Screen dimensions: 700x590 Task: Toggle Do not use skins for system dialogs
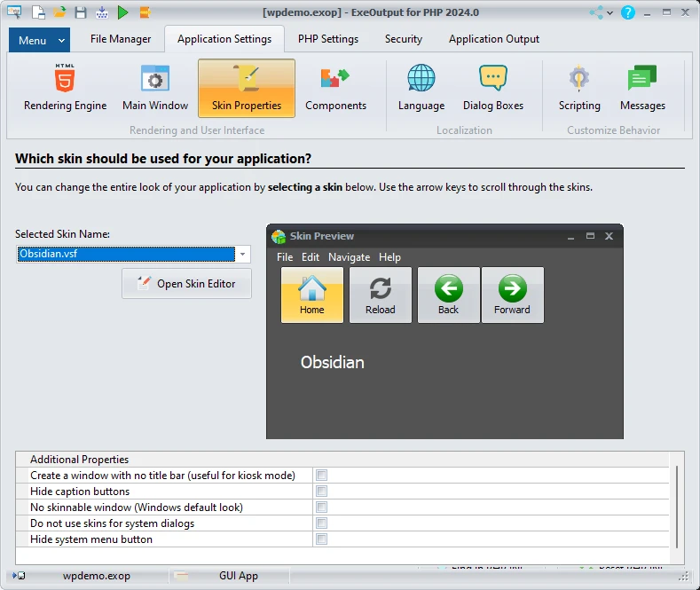[x=322, y=523]
